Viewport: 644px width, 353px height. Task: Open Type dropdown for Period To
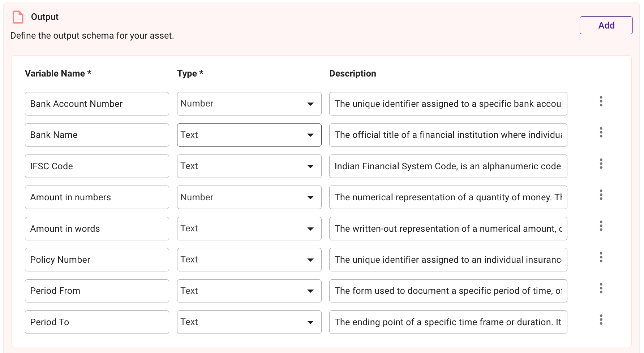[x=249, y=322]
